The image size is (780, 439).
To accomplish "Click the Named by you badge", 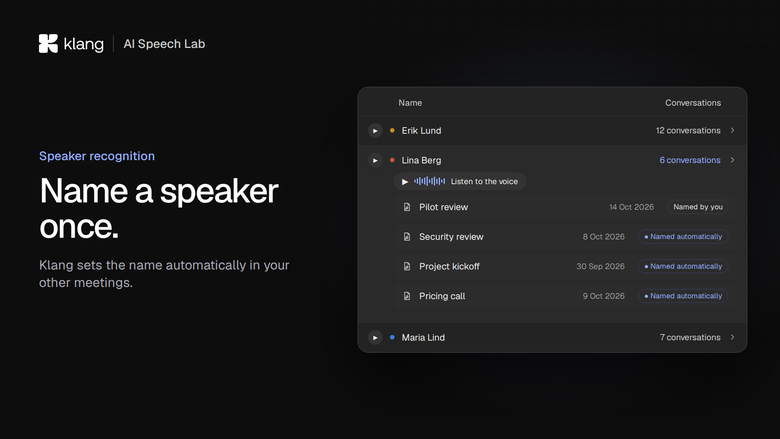I will click(x=698, y=207).
